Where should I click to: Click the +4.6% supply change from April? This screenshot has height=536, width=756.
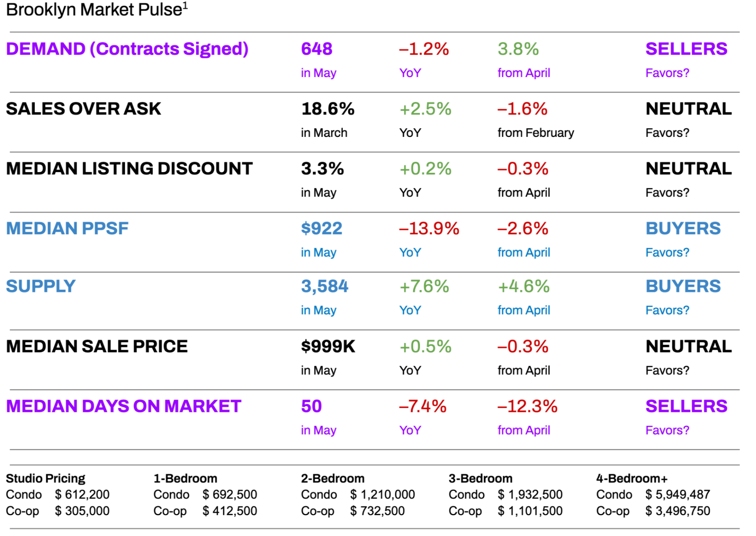pyautogui.click(x=524, y=286)
